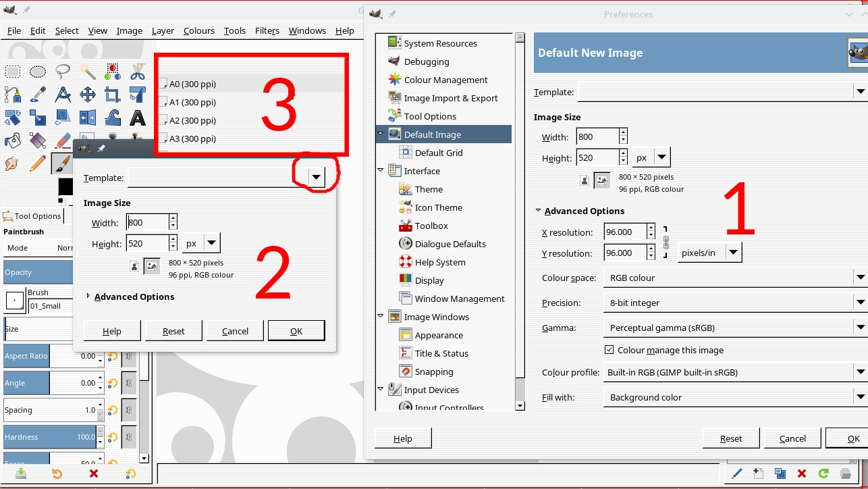This screenshot has height=489, width=868.
Task: Select the Rectangle Select tool
Action: pos(13,71)
